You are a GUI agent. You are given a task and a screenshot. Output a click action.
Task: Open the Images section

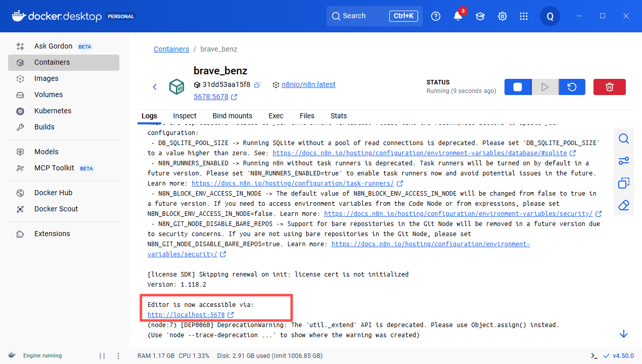[x=64, y=78]
